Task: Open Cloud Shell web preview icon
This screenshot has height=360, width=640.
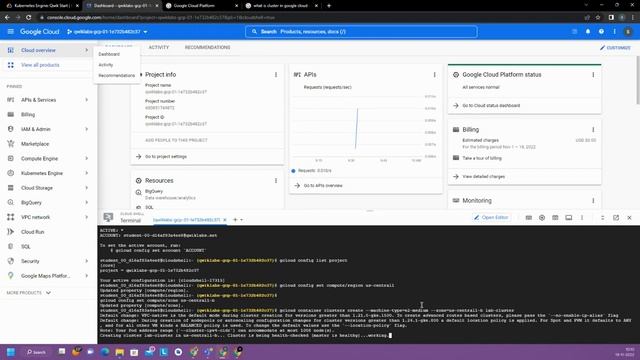Action: (555, 218)
